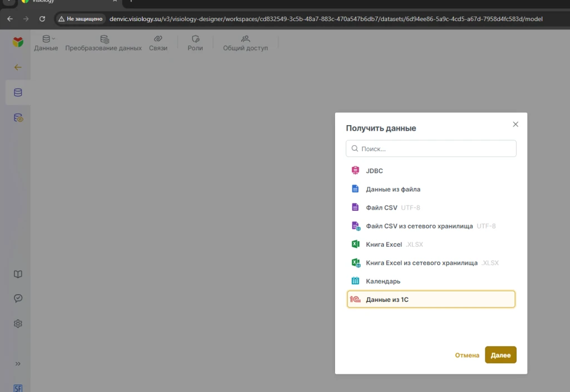
Task: Open the book documentation icon in sidebar
Action: click(x=18, y=274)
